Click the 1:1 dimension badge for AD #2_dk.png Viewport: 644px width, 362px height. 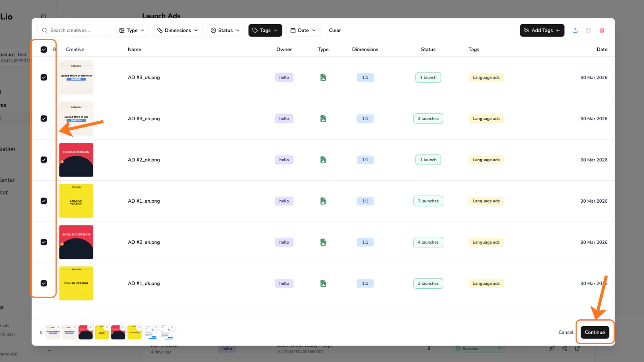(365, 160)
